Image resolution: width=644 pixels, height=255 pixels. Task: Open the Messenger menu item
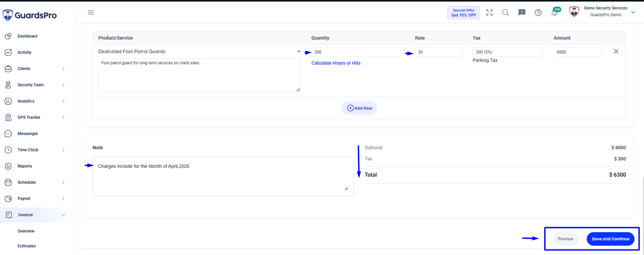pos(28,134)
